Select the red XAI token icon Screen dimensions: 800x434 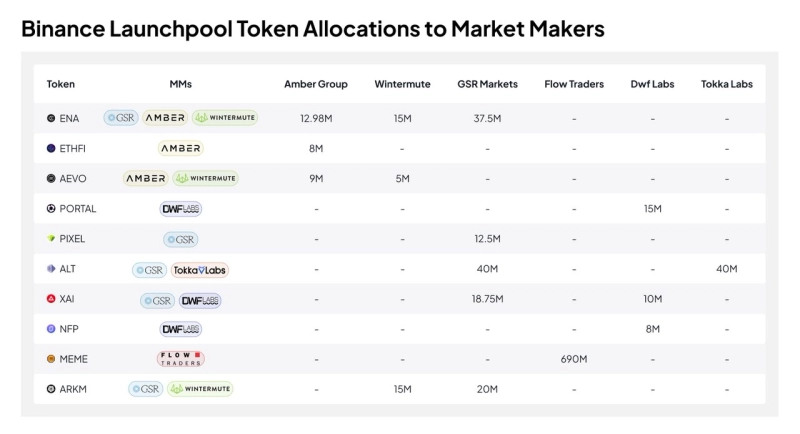click(x=51, y=299)
